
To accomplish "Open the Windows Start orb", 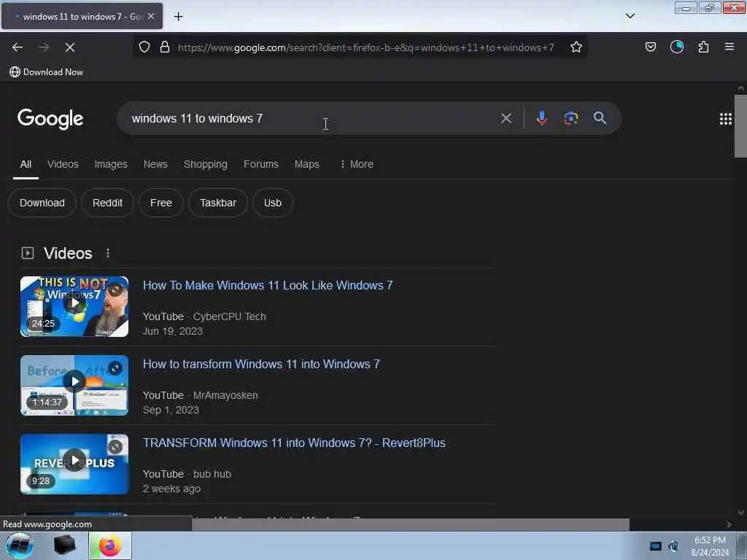I will coord(20,545).
